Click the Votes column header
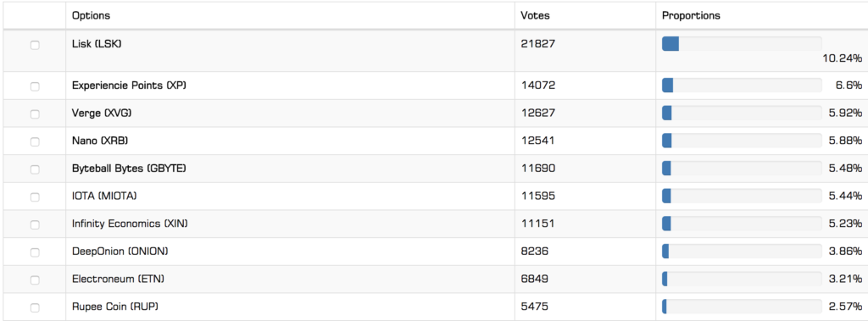868x321 pixels. pyautogui.click(x=536, y=15)
